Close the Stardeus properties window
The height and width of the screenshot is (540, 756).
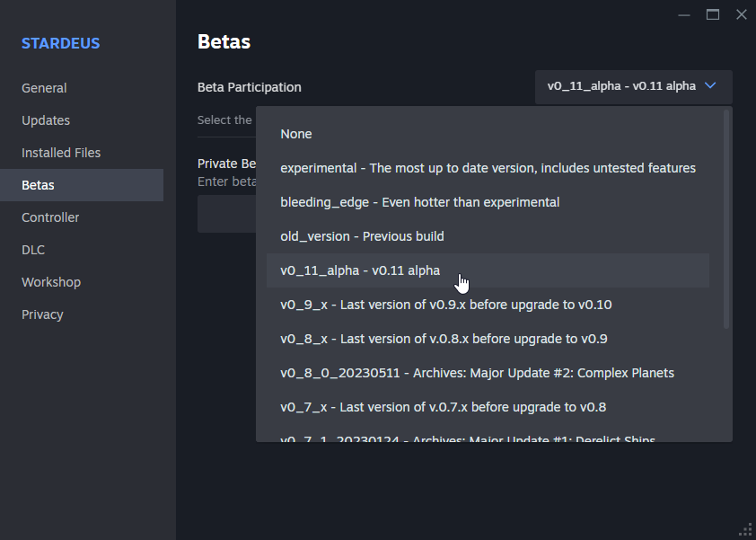[741, 14]
